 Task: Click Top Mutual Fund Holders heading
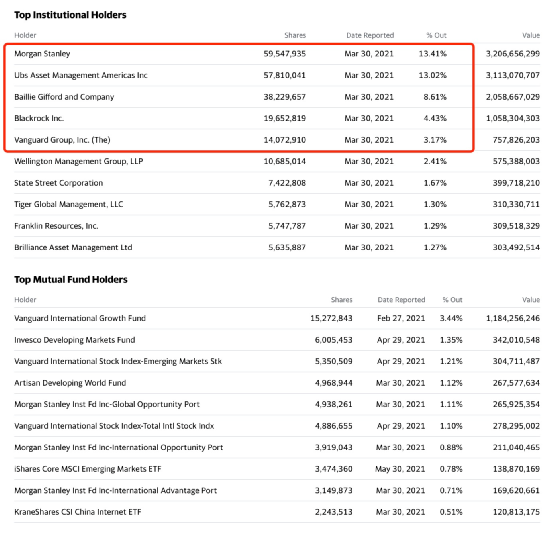71,280
